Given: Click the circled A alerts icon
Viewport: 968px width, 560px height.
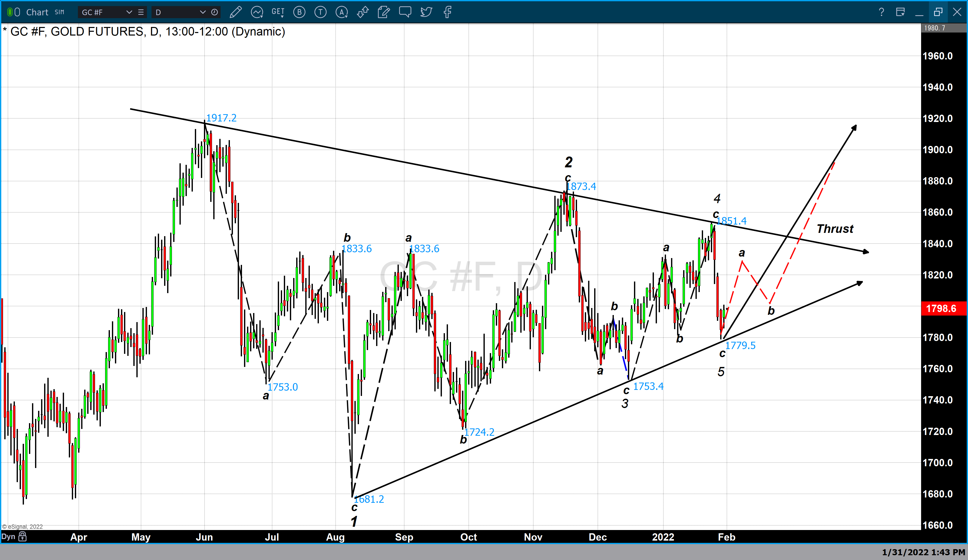Looking at the screenshot, I should point(342,12).
